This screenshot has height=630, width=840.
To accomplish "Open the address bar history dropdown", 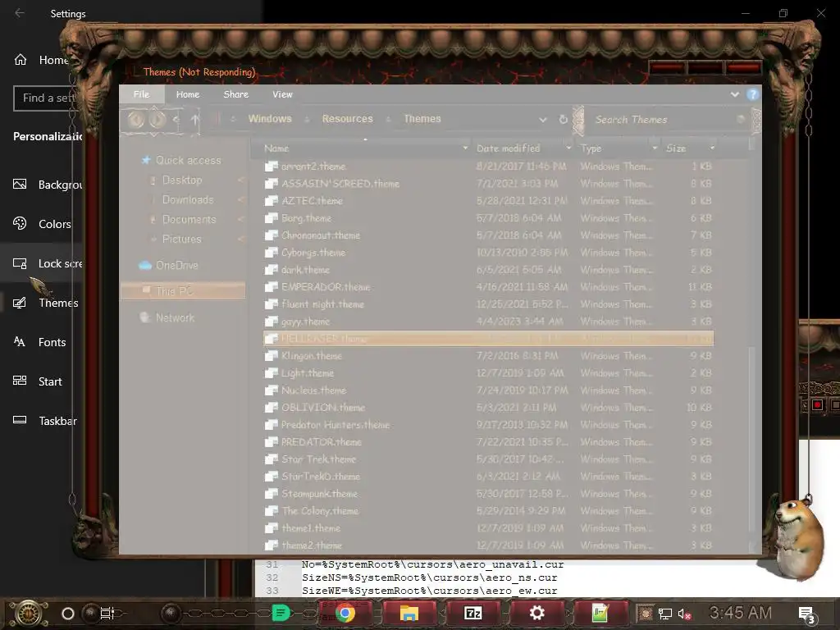I will coord(543,120).
